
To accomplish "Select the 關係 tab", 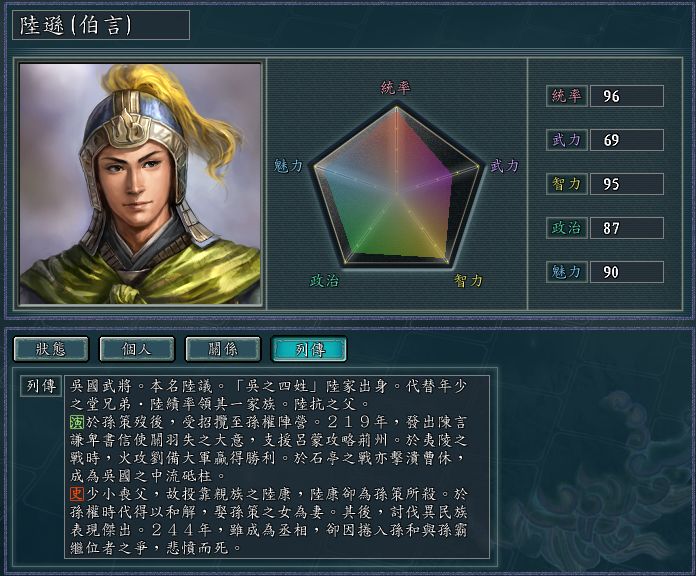I will 223,349.
